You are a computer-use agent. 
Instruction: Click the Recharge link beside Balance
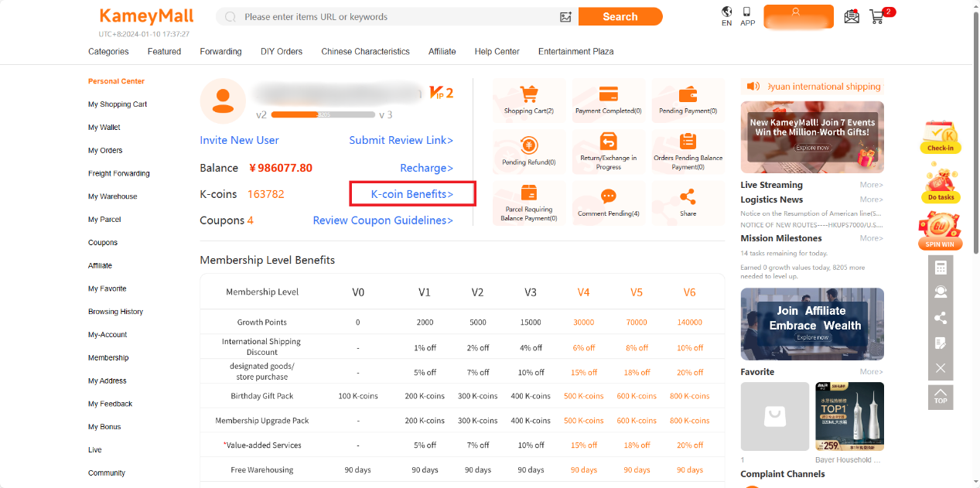point(426,168)
